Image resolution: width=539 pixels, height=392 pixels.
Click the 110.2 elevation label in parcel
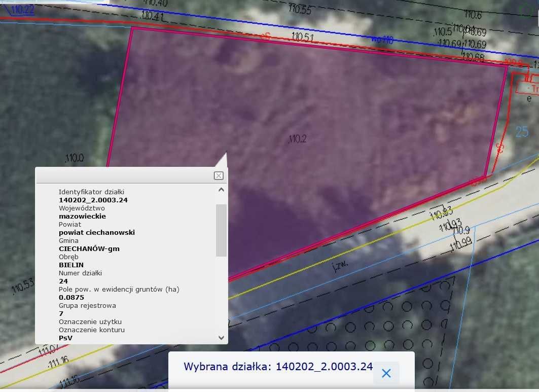pyautogui.click(x=297, y=139)
